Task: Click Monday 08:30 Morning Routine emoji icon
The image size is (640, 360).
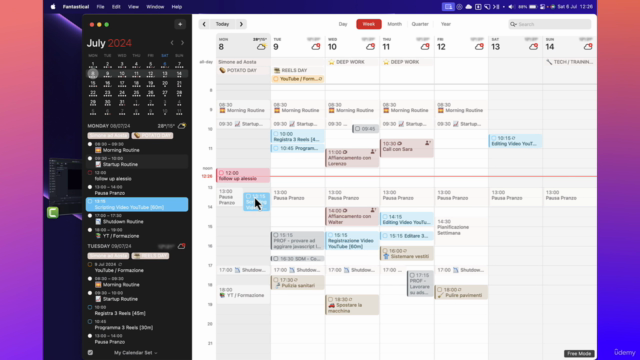Action: click(x=222, y=111)
